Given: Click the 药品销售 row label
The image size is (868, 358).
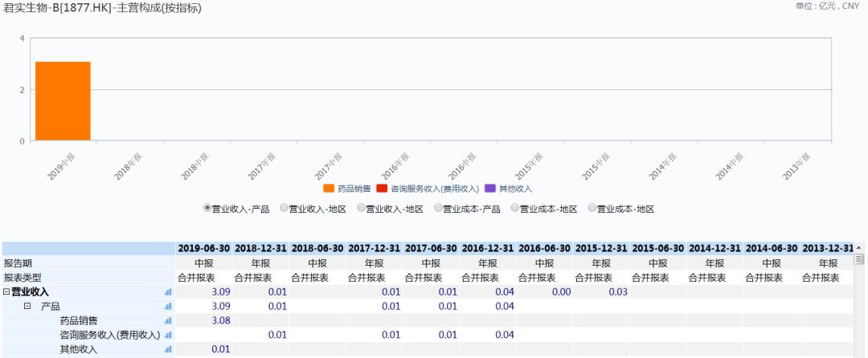Looking at the screenshot, I should coord(79,320).
